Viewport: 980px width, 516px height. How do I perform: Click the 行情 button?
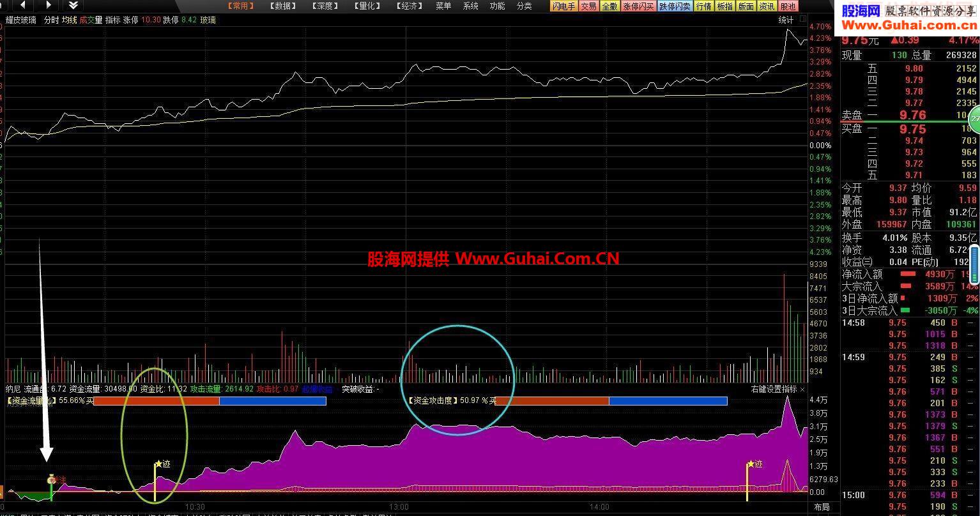703,6
